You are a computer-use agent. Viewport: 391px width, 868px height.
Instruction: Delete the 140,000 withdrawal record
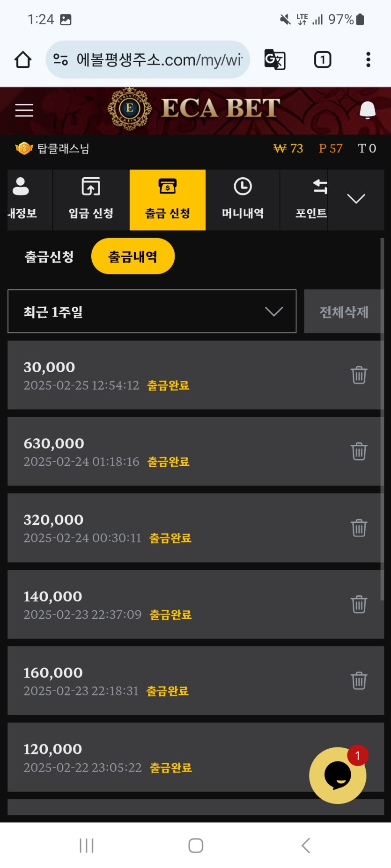[x=359, y=604]
